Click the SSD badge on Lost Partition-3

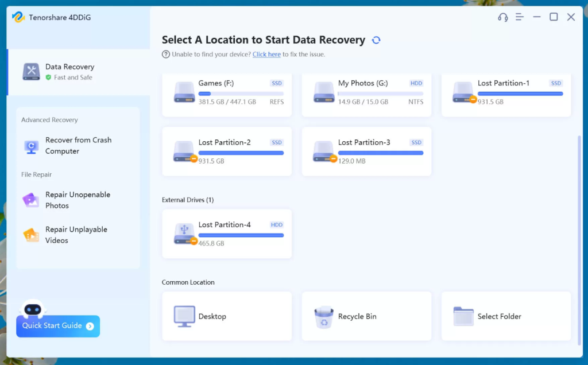point(416,142)
